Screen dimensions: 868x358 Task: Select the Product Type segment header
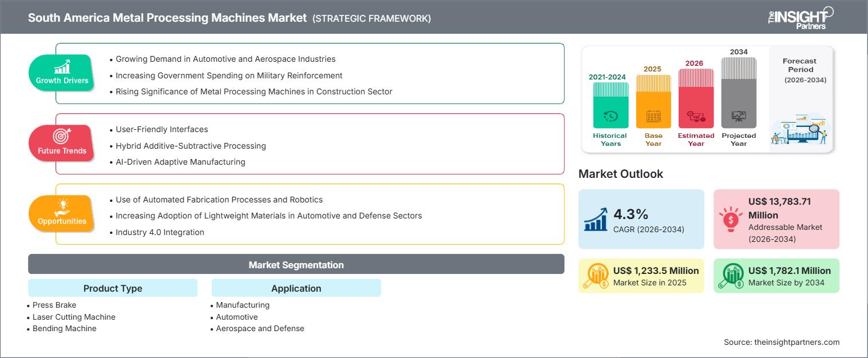tap(113, 288)
